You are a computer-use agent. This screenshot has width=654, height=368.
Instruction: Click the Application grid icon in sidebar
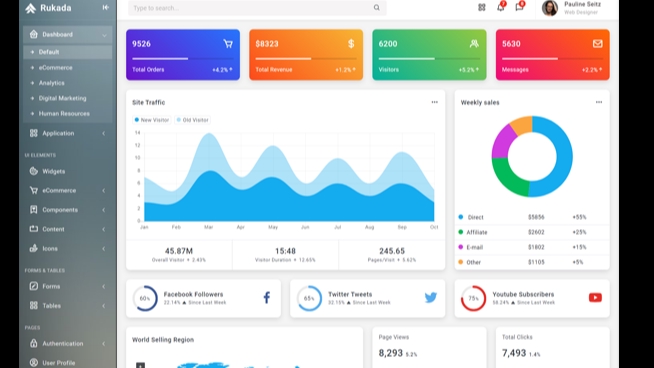point(33,133)
